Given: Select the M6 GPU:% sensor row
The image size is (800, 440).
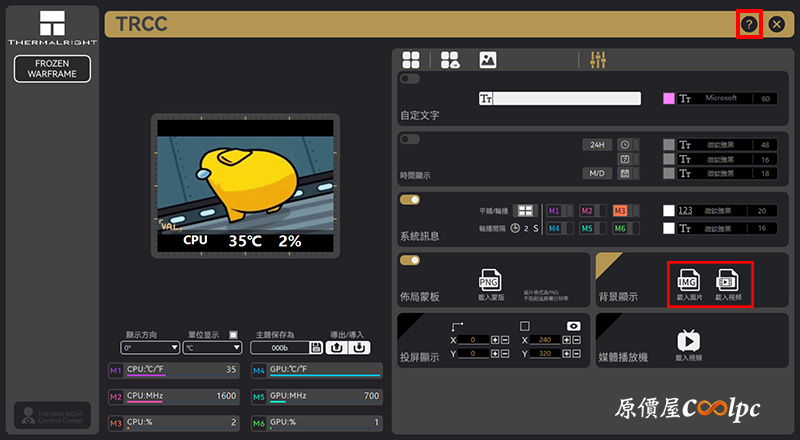Looking at the screenshot, I should pyautogui.click(x=317, y=423).
